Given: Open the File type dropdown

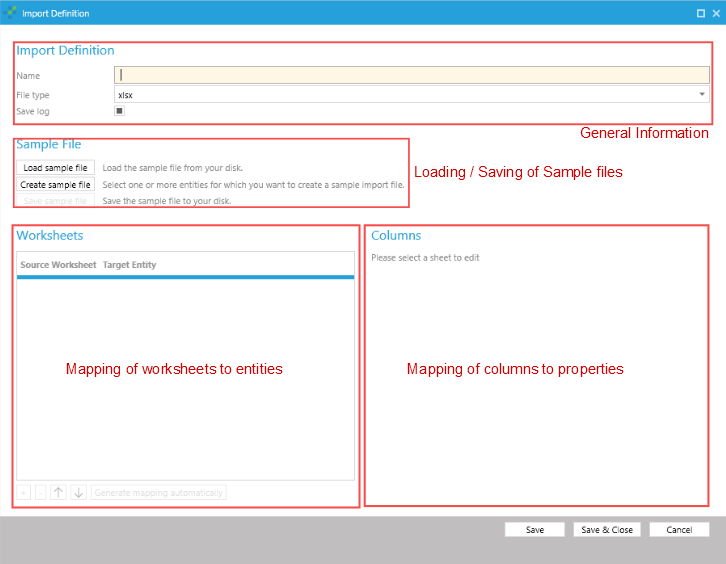Looking at the screenshot, I should tap(702, 94).
